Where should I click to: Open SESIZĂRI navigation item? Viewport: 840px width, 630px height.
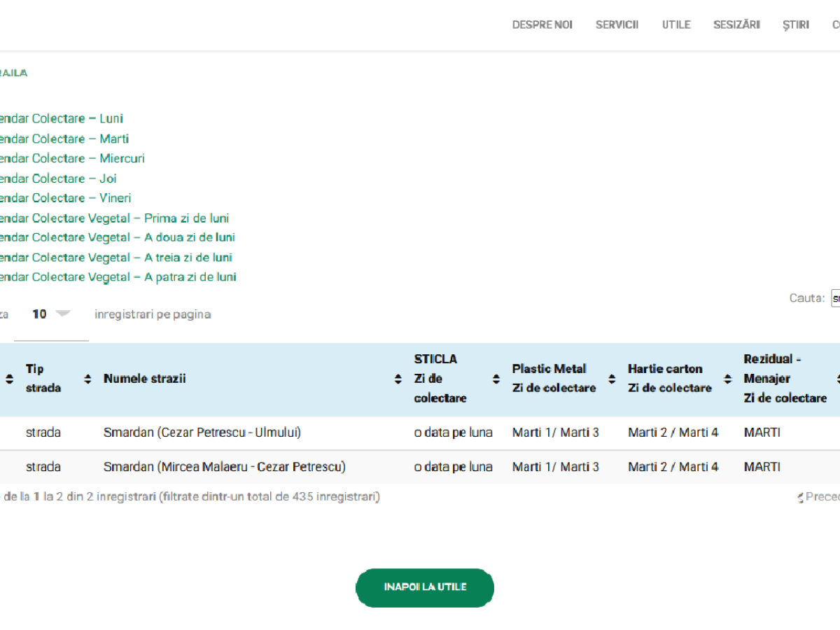tap(736, 24)
